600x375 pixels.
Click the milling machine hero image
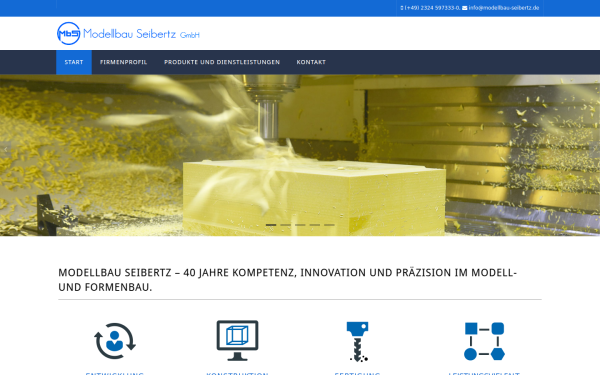300,155
